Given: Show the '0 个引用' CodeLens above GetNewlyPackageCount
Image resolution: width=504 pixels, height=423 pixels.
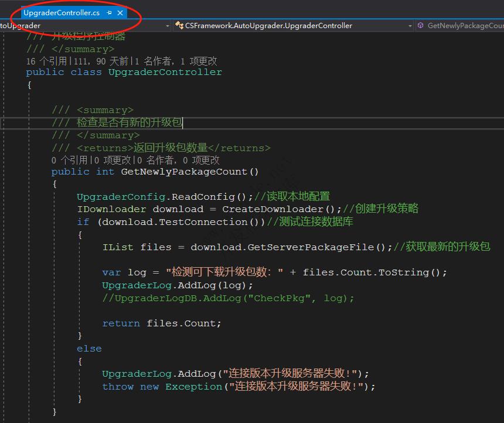Looking at the screenshot, I should (x=69, y=160).
